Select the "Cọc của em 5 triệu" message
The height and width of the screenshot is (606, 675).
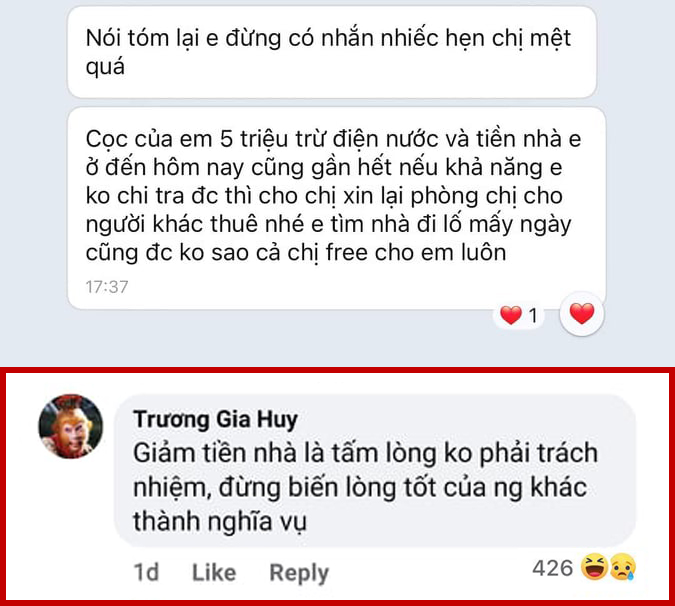[x=337, y=208]
